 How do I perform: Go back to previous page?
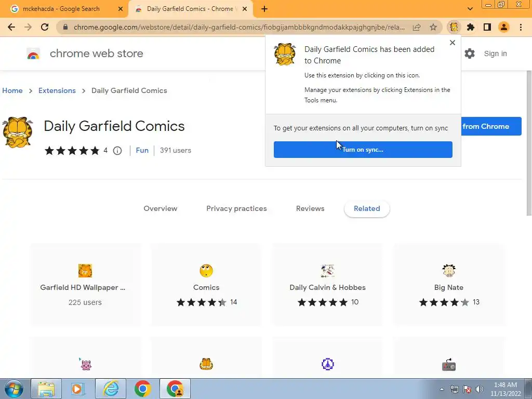click(11, 27)
